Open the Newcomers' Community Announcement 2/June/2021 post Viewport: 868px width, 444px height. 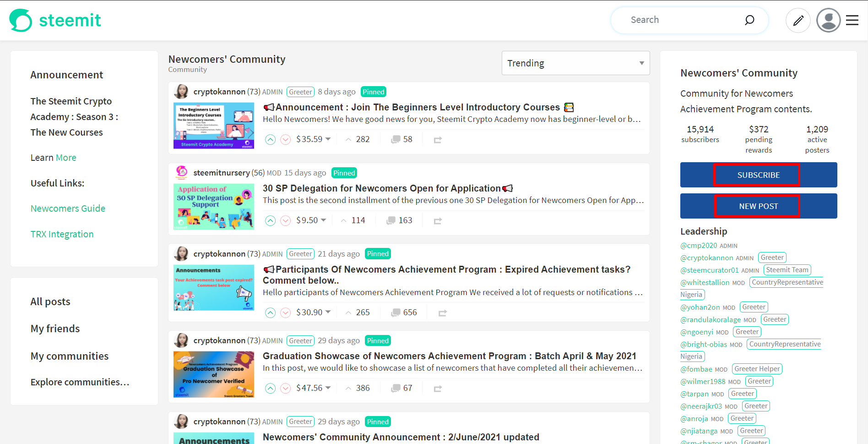(401, 437)
